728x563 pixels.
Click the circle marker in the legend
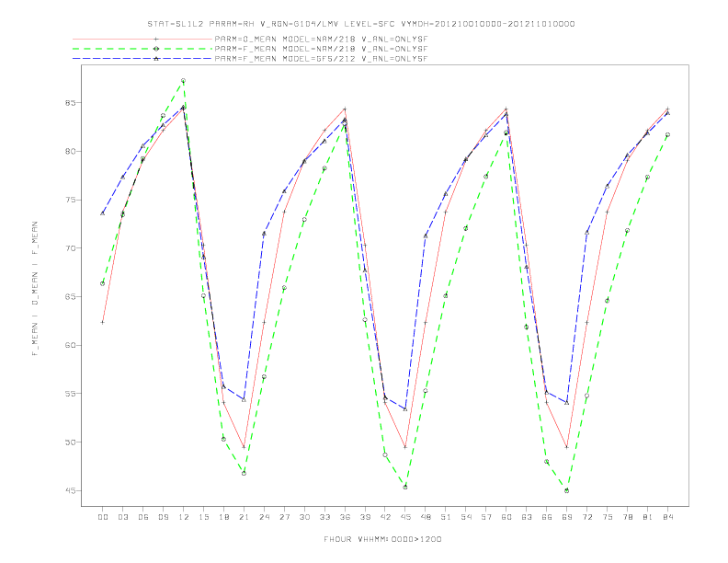click(x=156, y=49)
